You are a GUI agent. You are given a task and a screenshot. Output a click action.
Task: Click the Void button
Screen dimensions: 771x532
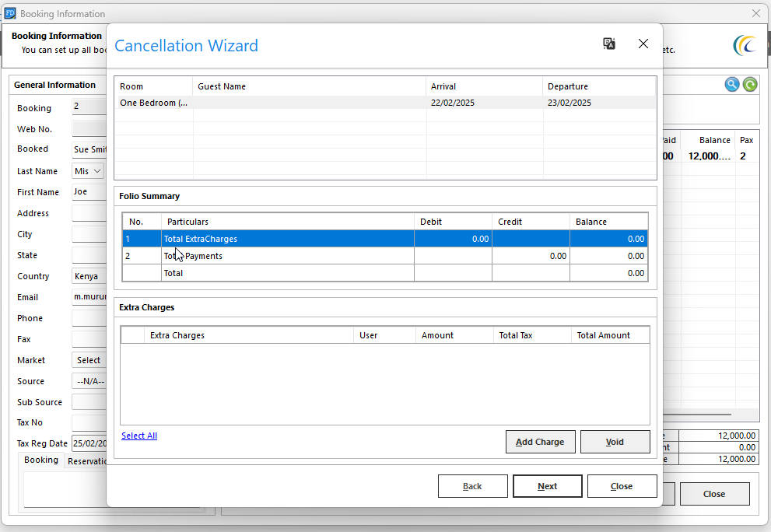tap(615, 442)
